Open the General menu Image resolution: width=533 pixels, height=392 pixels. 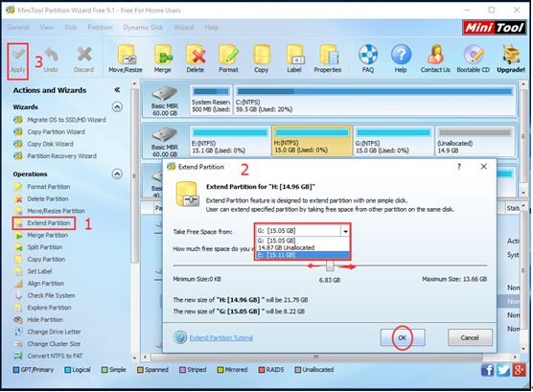tap(18, 28)
